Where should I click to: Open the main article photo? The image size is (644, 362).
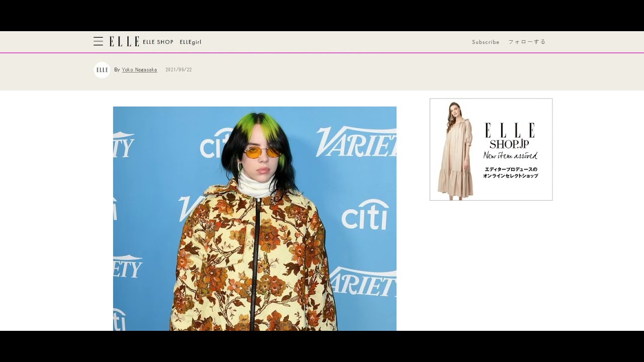[x=255, y=219]
